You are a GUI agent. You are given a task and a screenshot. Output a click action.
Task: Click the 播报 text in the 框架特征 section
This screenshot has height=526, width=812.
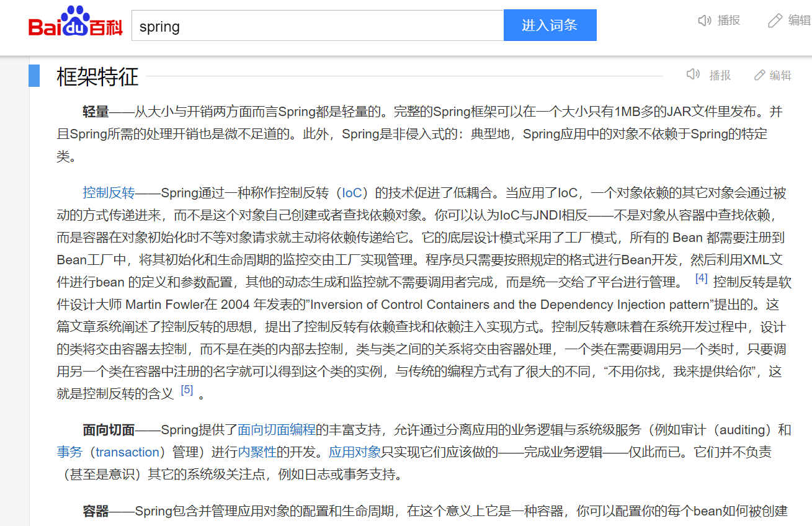[720, 76]
